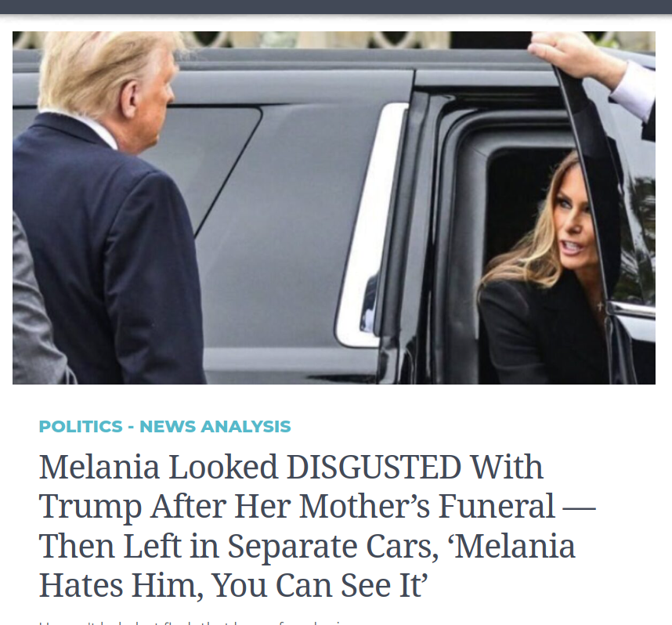The image size is (672, 625).
Task: Click the dash between POLITICS and NEWS ANALYSIS
Action: click(131, 427)
